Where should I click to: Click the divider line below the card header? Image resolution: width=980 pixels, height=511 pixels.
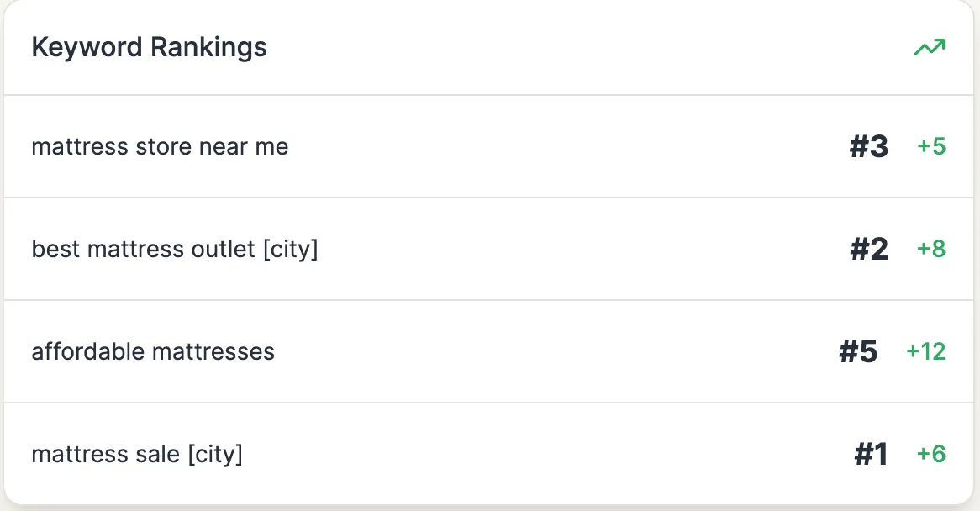pos(490,95)
